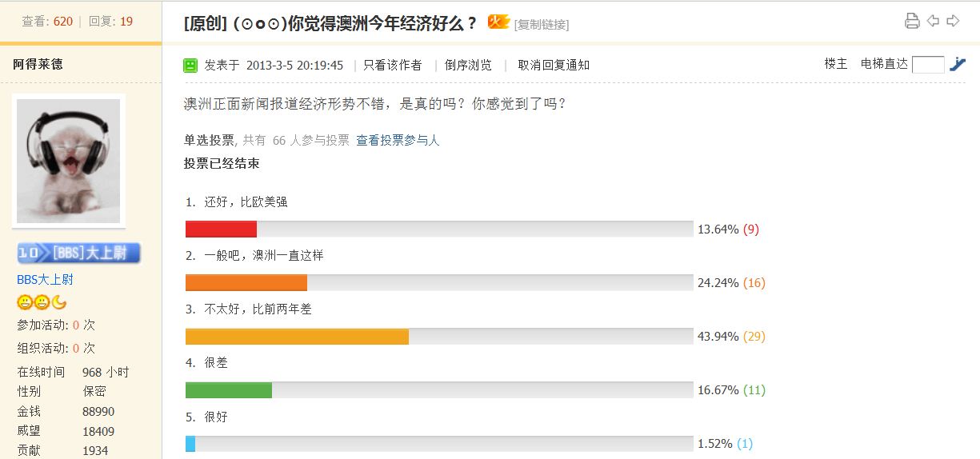Screen dimensions: 980x459
Task: Click the hot thread flame badge
Action: [x=498, y=22]
